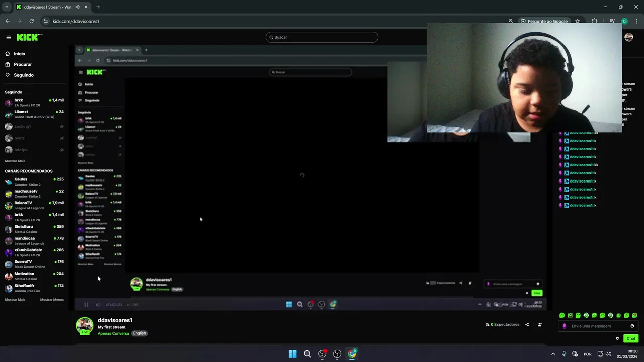Share the stream via share icon

527,325
